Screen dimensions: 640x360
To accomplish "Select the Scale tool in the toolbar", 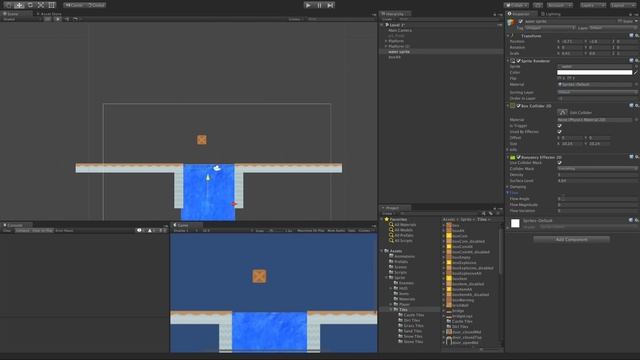I will coord(41,5).
